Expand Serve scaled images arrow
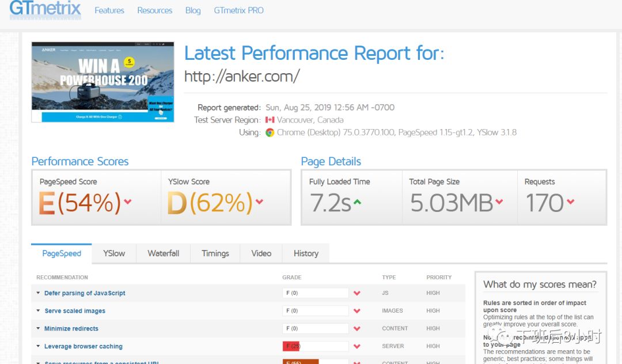Image resolution: width=622 pixels, height=364 pixels. click(38, 310)
